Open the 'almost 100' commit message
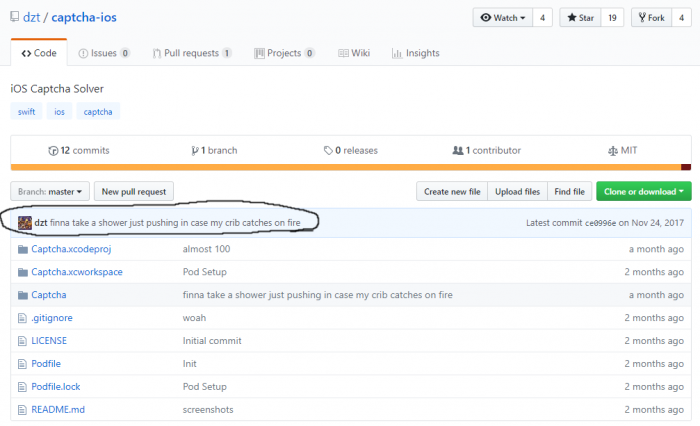Viewport: 700px width, 426px height. coord(206,249)
